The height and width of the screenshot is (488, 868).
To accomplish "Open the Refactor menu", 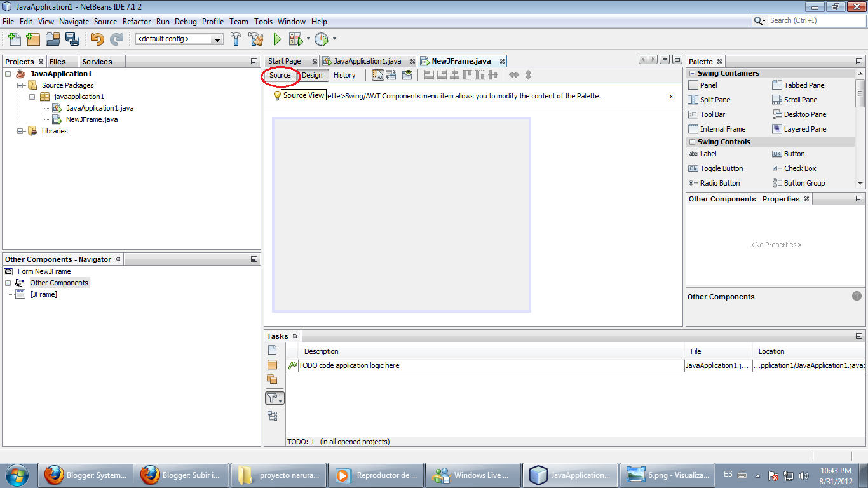I will (137, 21).
